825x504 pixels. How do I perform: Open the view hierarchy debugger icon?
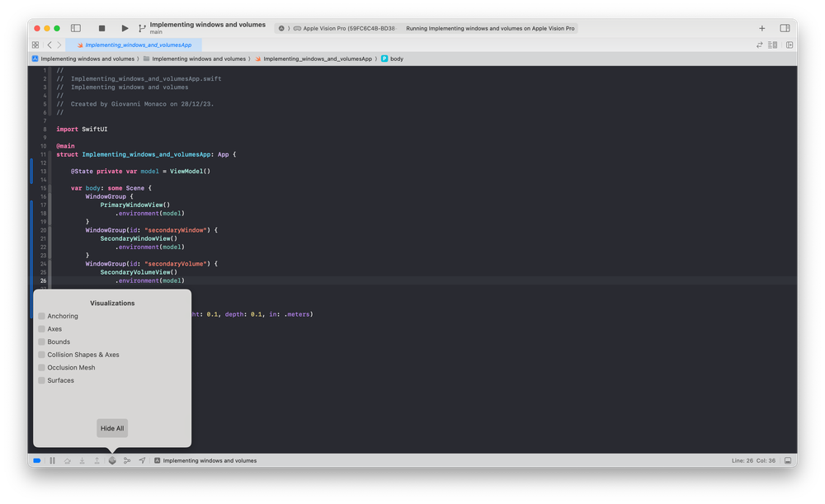pos(127,460)
